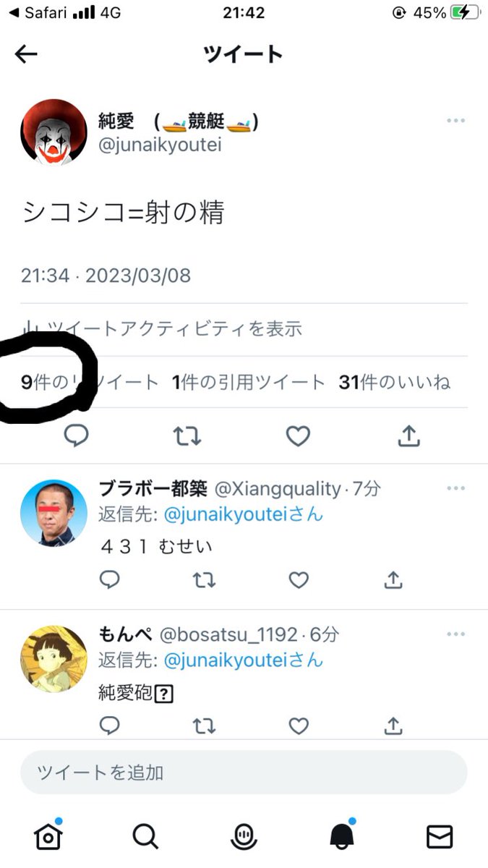The width and height of the screenshot is (488, 868).
Task: Open more options on 純愛's tweet
Action: (455, 121)
